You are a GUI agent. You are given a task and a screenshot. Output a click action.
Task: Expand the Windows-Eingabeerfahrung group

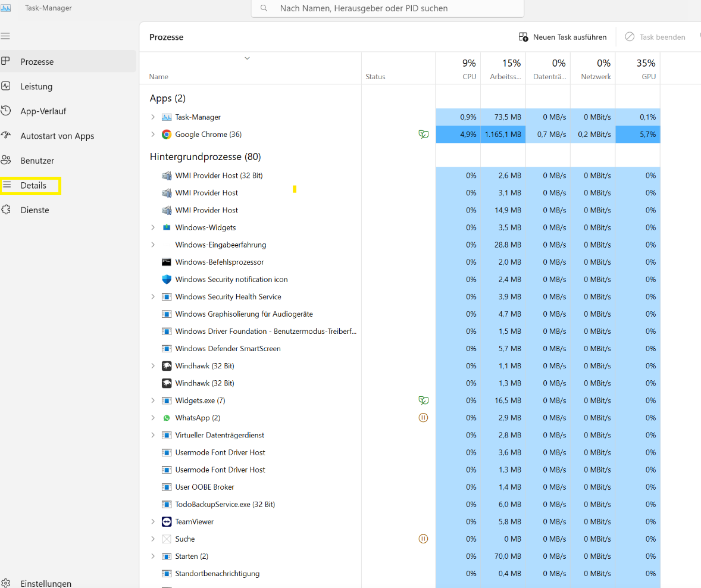pyautogui.click(x=153, y=245)
